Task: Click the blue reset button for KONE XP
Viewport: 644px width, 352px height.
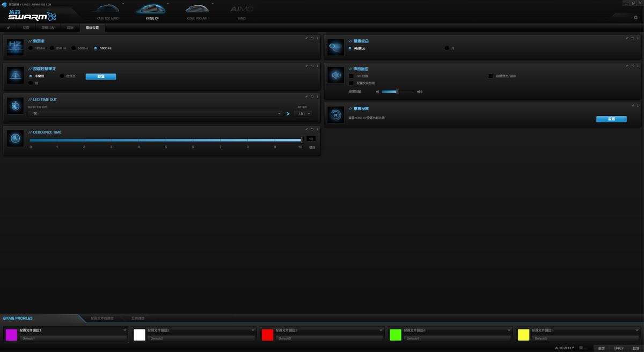Action: (x=611, y=119)
